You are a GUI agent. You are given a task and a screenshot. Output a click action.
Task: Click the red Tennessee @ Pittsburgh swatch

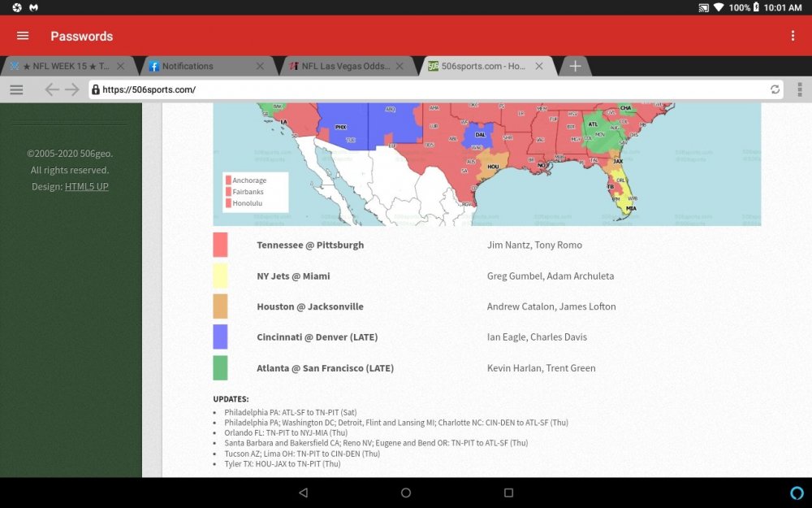[220, 245]
